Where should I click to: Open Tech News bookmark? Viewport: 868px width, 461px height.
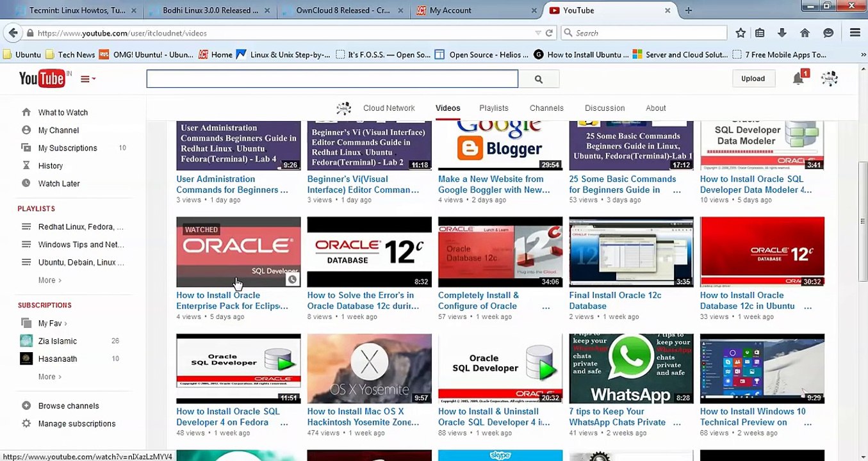[70, 54]
